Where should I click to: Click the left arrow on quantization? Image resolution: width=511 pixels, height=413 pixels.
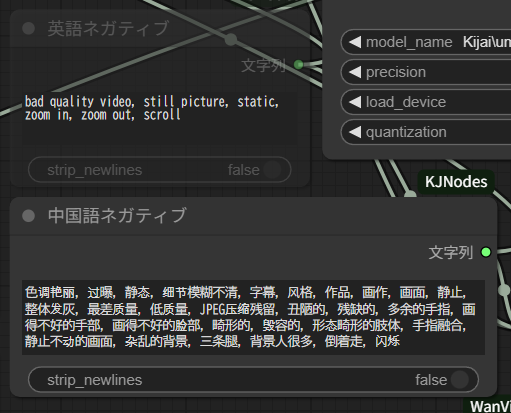(x=355, y=132)
